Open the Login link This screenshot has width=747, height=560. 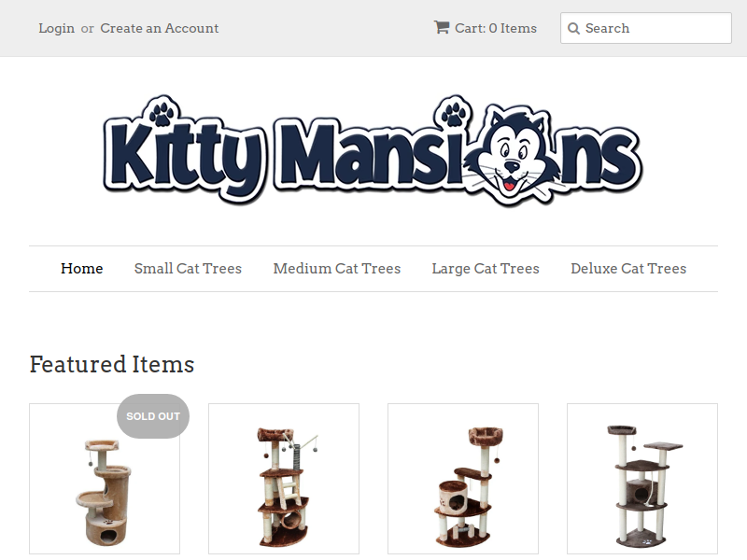tap(57, 29)
